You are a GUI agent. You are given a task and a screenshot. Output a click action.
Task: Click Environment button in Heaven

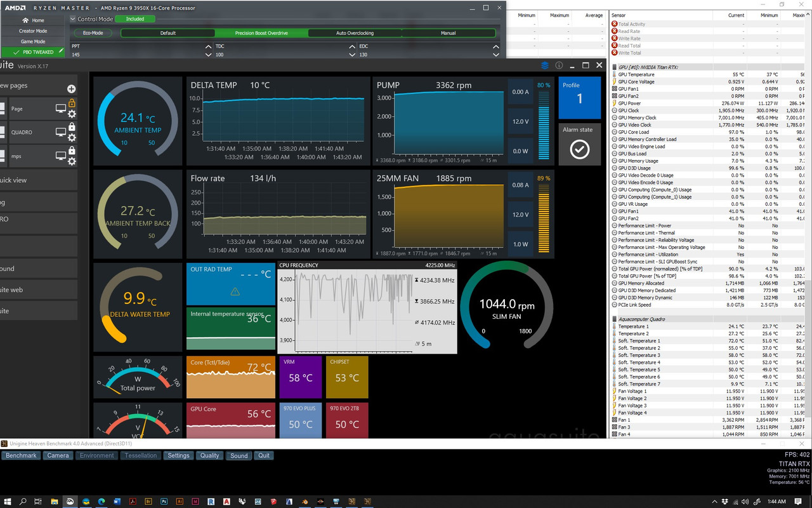click(97, 455)
